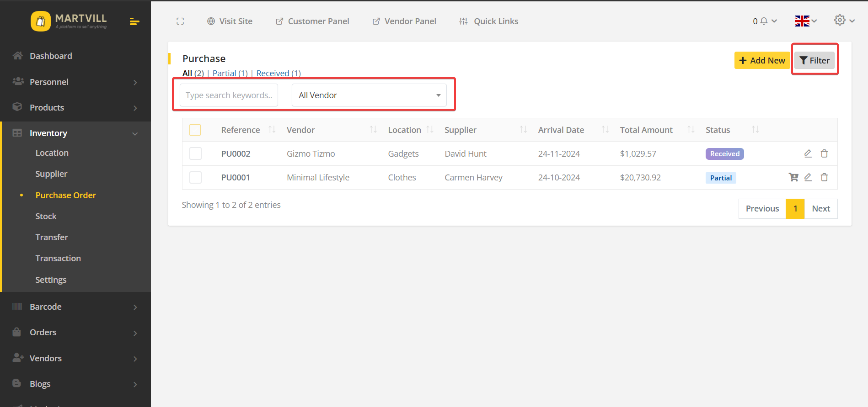The width and height of the screenshot is (868, 407).
Task: Open Stock under Inventory menu
Action: tap(46, 216)
